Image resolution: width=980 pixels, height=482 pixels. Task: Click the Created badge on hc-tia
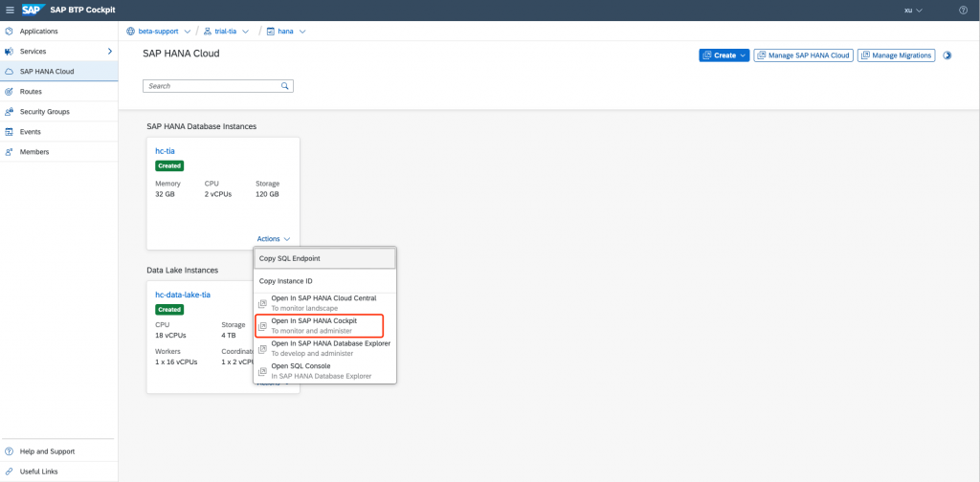pyautogui.click(x=169, y=166)
